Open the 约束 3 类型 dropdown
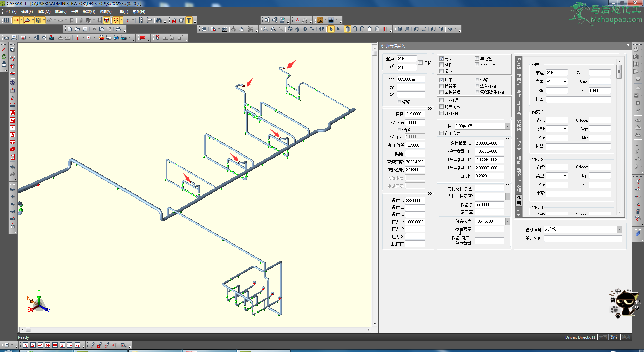 565,176
